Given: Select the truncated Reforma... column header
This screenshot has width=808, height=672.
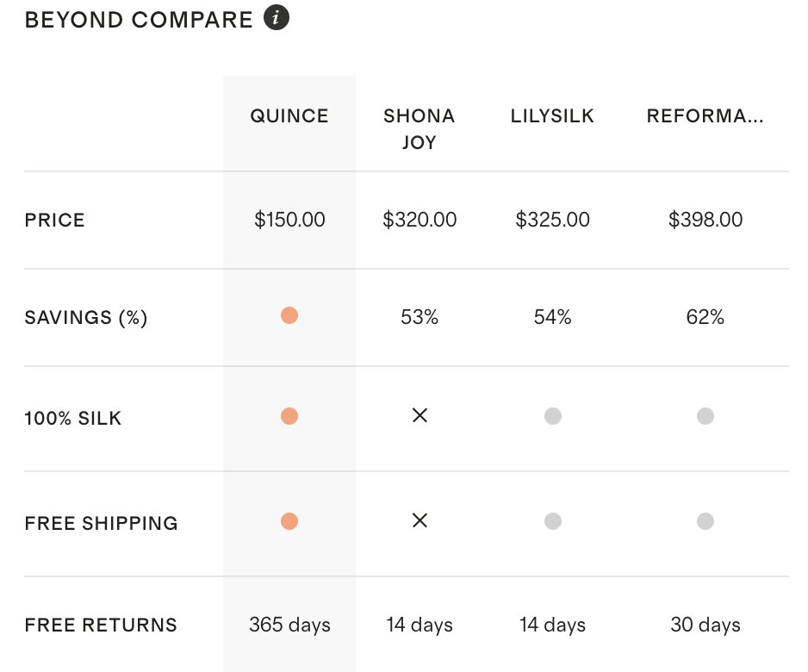Looking at the screenshot, I should [x=705, y=116].
